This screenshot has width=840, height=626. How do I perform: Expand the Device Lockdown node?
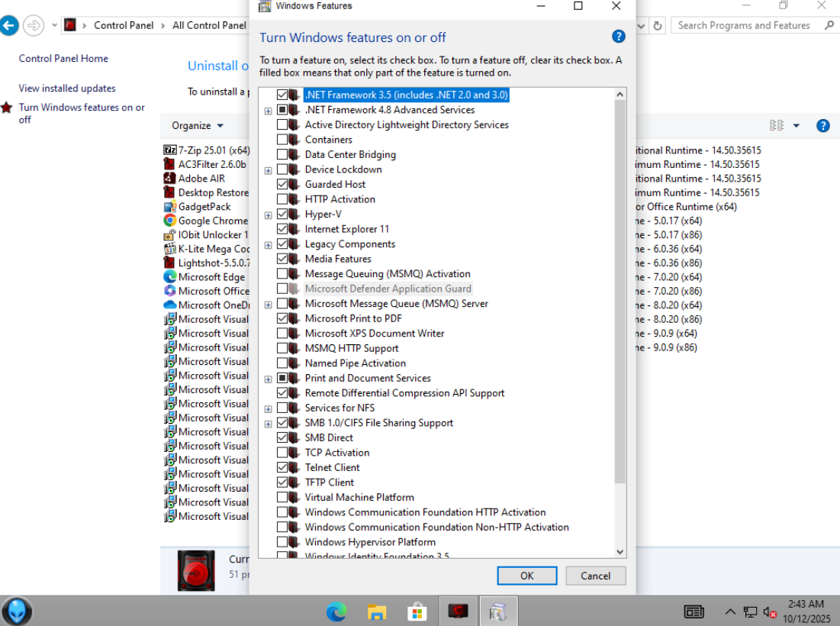269,170
